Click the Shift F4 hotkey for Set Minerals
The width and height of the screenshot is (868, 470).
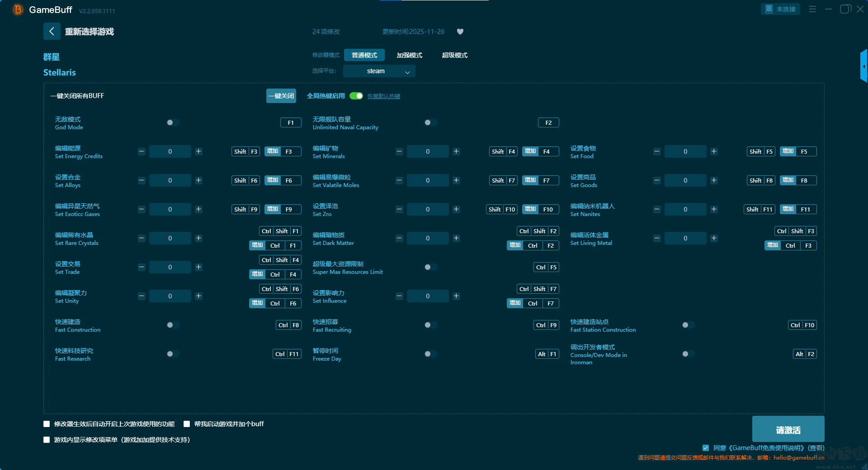point(504,151)
